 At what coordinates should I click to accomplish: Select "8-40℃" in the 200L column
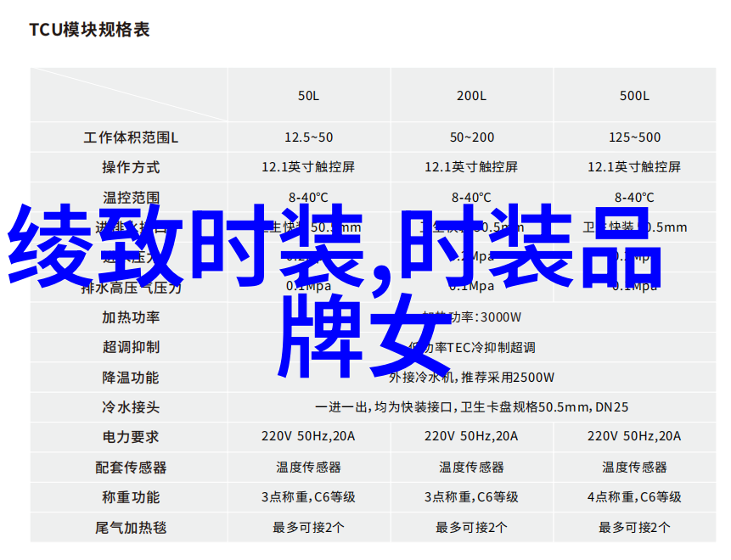click(x=471, y=198)
